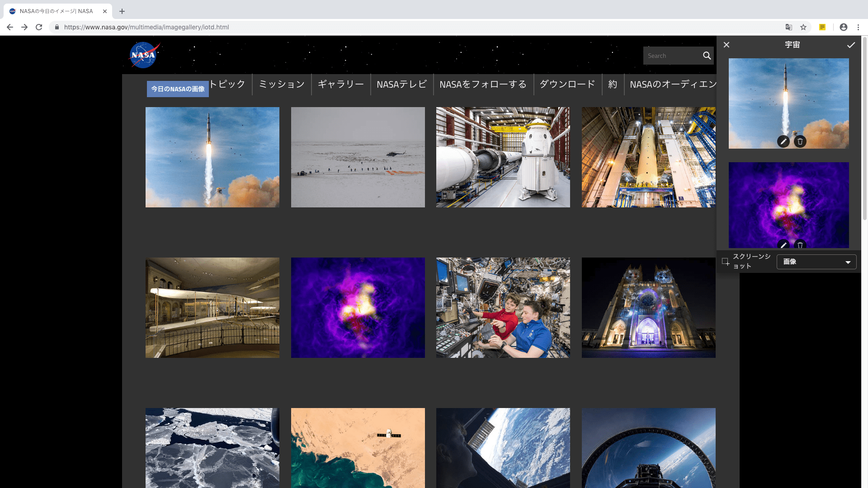Bookmark this page with star icon
Viewport: 868px width, 488px height.
click(x=803, y=27)
